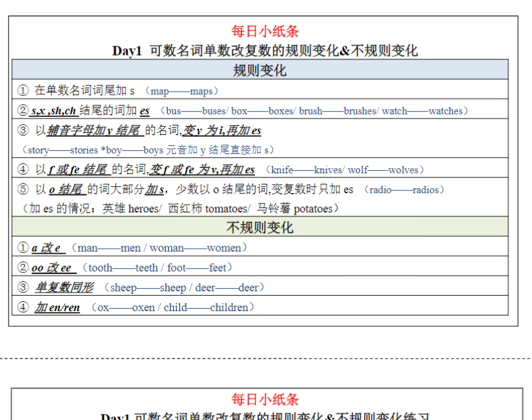Click the second 每日小纸条 title at bottom

265,399
